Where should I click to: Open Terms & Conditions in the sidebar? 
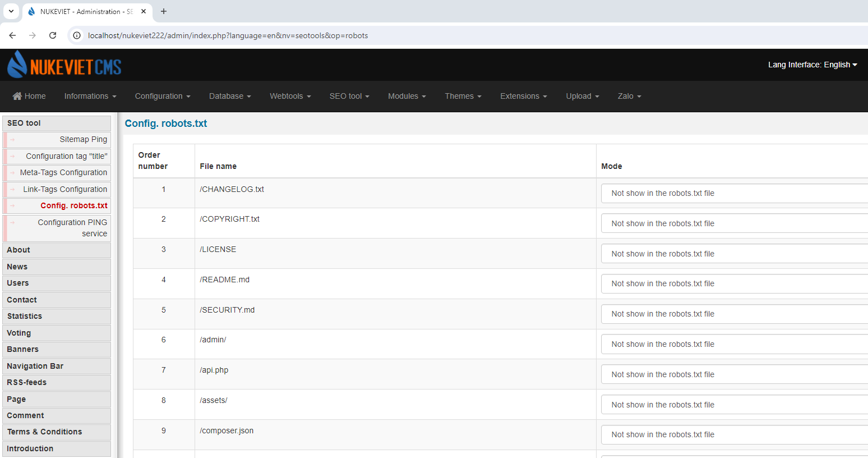(x=57, y=432)
